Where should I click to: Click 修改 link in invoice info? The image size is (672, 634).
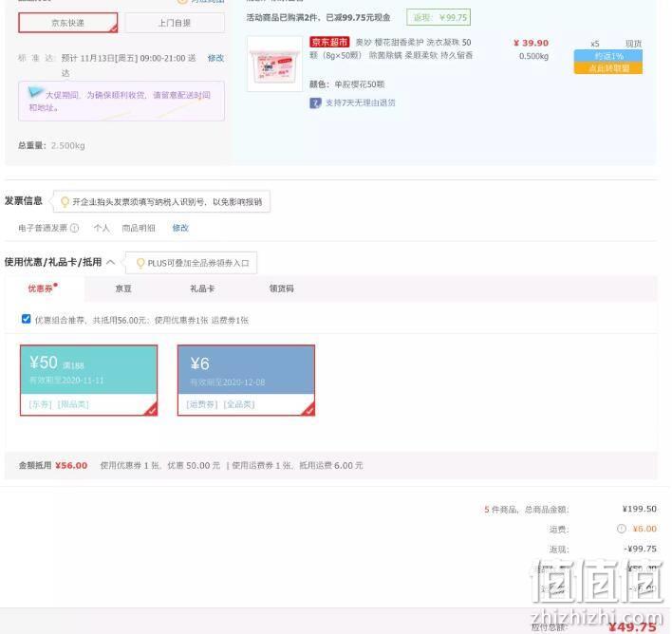click(x=180, y=228)
